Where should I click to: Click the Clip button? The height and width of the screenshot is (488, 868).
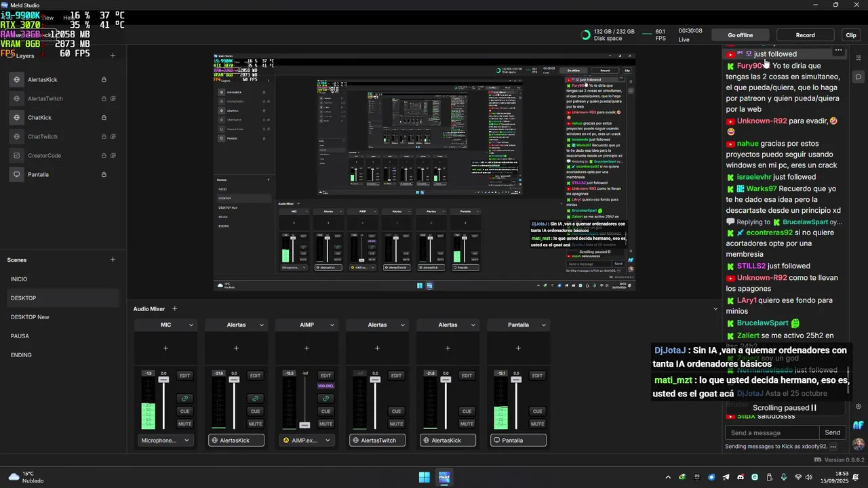[851, 35]
